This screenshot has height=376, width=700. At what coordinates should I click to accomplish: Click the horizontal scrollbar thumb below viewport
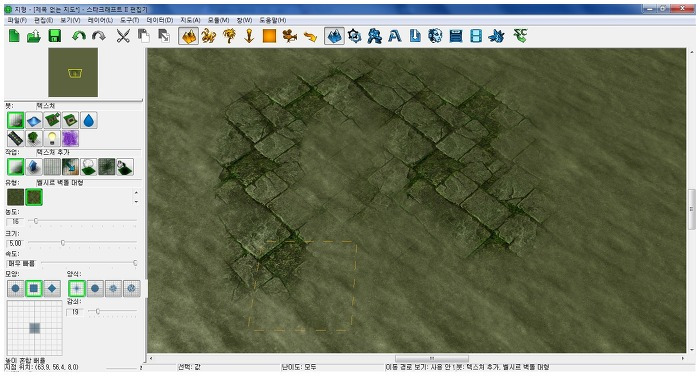point(432,359)
